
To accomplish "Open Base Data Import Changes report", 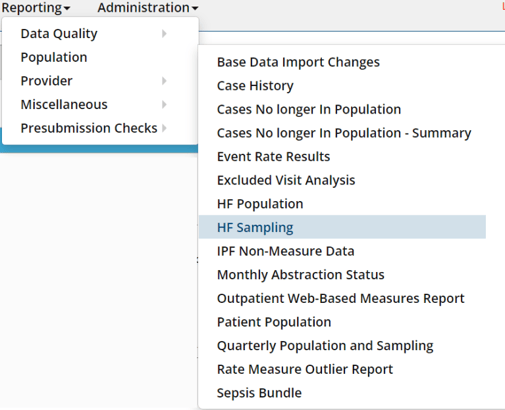I will click(x=342, y=62).
